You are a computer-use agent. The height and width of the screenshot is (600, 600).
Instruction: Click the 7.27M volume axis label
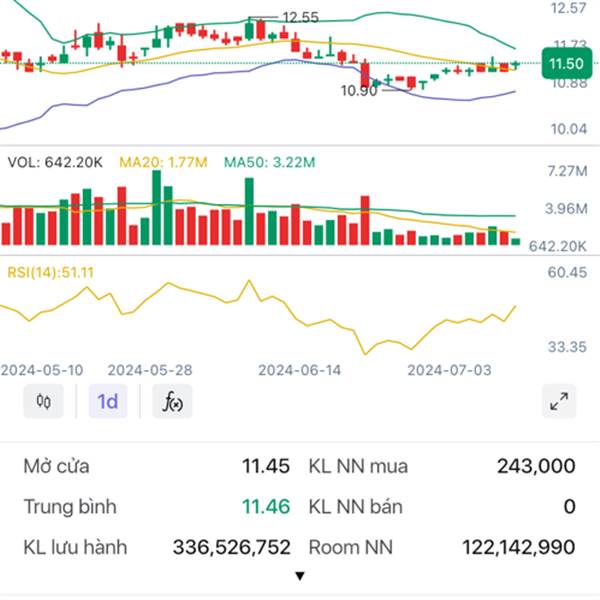click(567, 171)
